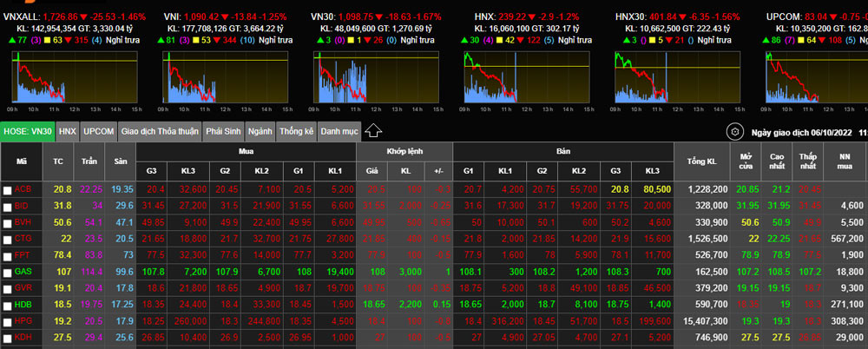Open the UPCOM tab
The image size is (868, 349).
point(100,131)
